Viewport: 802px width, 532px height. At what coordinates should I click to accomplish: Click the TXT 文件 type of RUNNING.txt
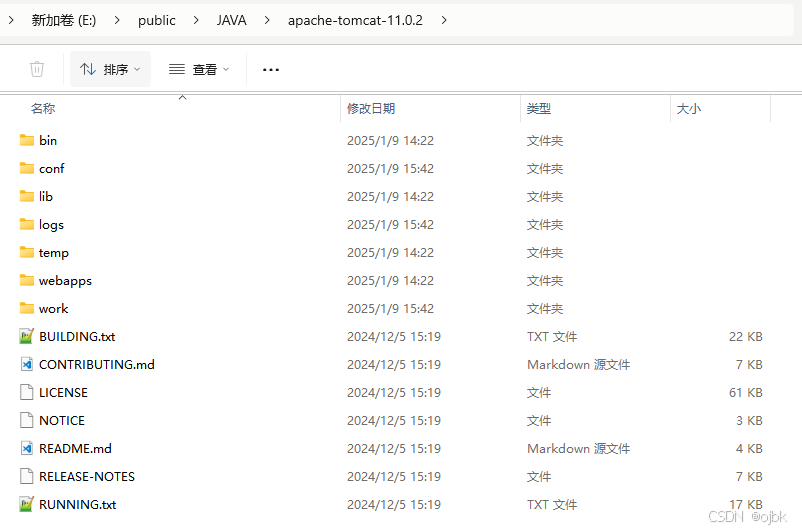[552, 504]
